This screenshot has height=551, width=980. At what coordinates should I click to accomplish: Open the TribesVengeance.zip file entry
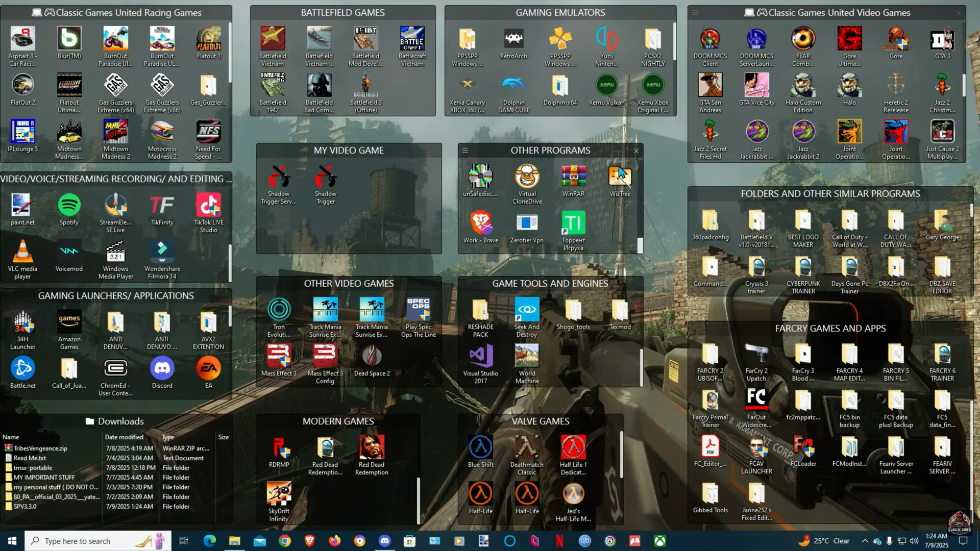tap(40, 448)
